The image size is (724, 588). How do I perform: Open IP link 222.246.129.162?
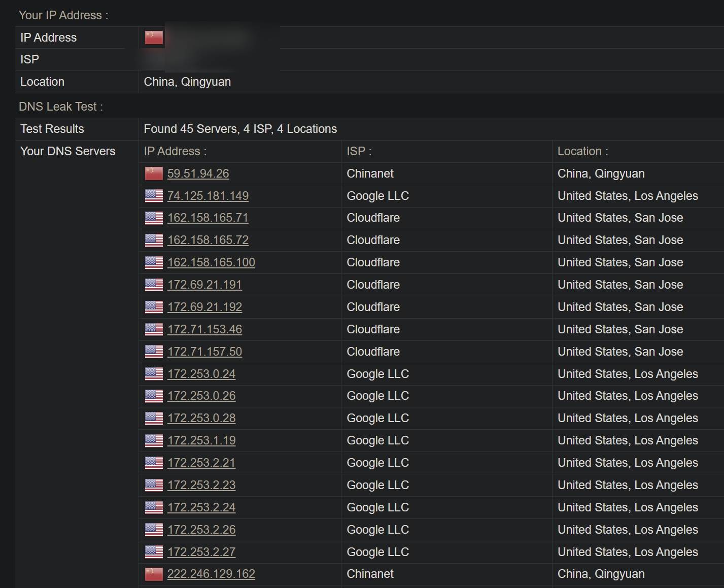coord(211,574)
